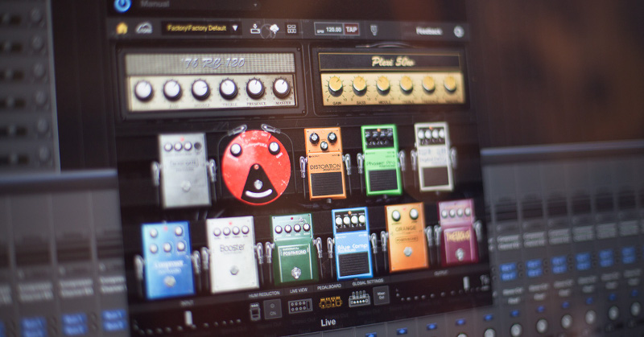This screenshot has height=337, width=644.
Task: Open the ToneCloud icon next to home
Action: [x=144, y=28]
